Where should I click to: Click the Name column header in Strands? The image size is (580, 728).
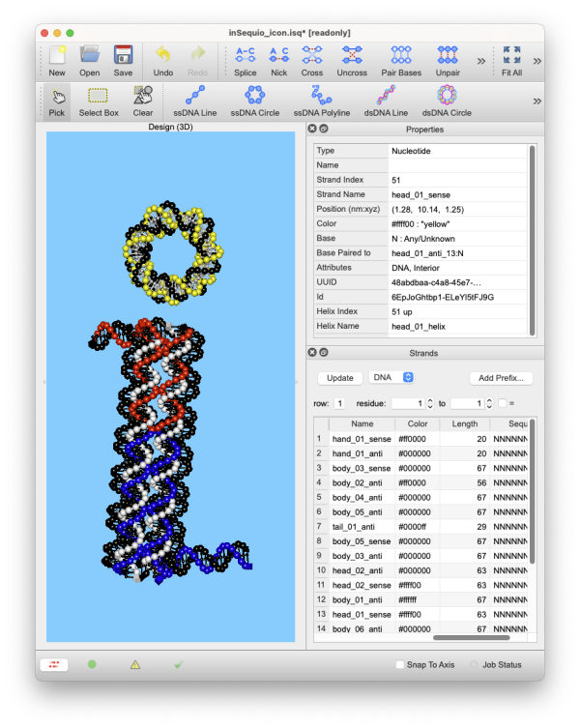(362, 423)
